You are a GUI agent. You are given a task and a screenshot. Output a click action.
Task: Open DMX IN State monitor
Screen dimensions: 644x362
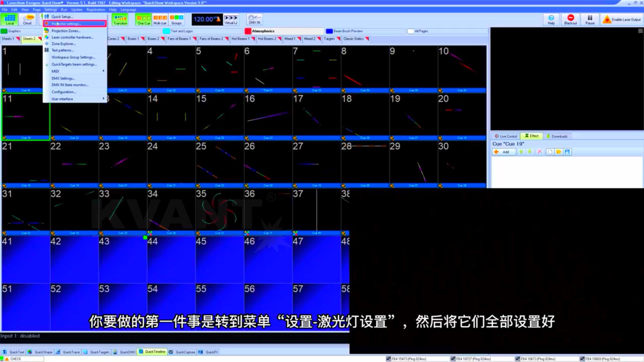pos(75,85)
